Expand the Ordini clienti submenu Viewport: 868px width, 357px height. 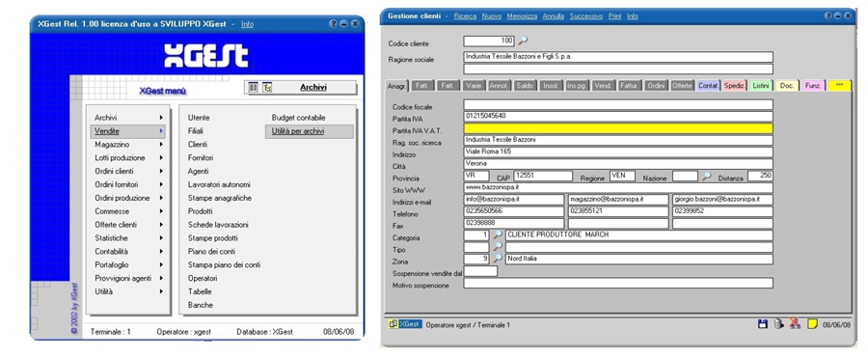[161, 171]
